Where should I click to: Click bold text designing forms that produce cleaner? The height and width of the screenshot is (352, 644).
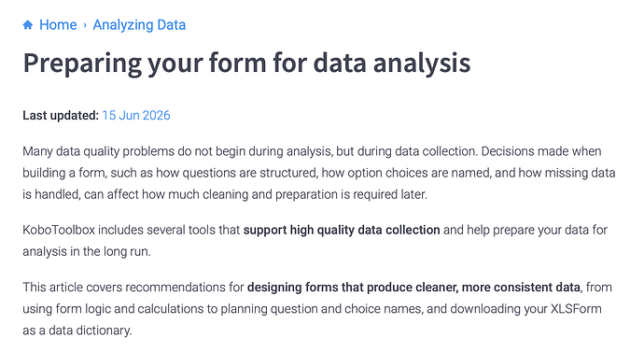point(353,287)
